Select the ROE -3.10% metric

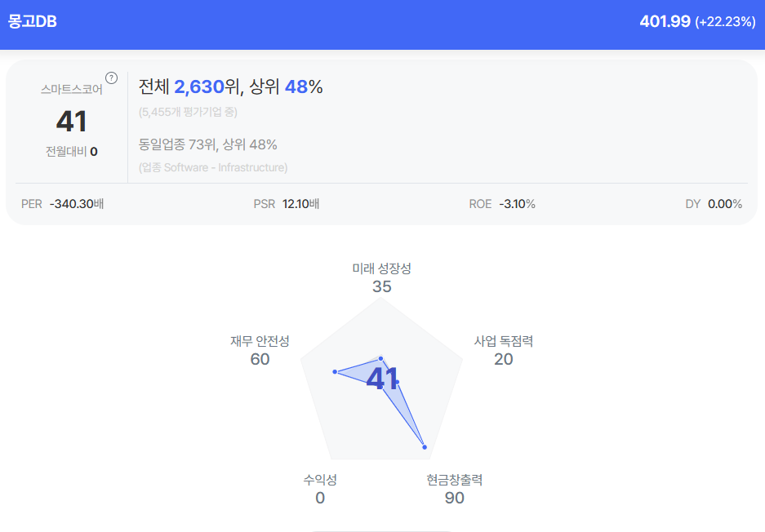click(502, 204)
